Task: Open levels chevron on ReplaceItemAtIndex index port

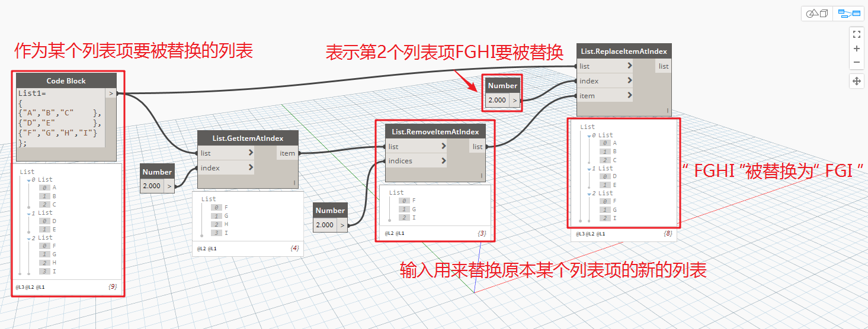Action: 629,81
